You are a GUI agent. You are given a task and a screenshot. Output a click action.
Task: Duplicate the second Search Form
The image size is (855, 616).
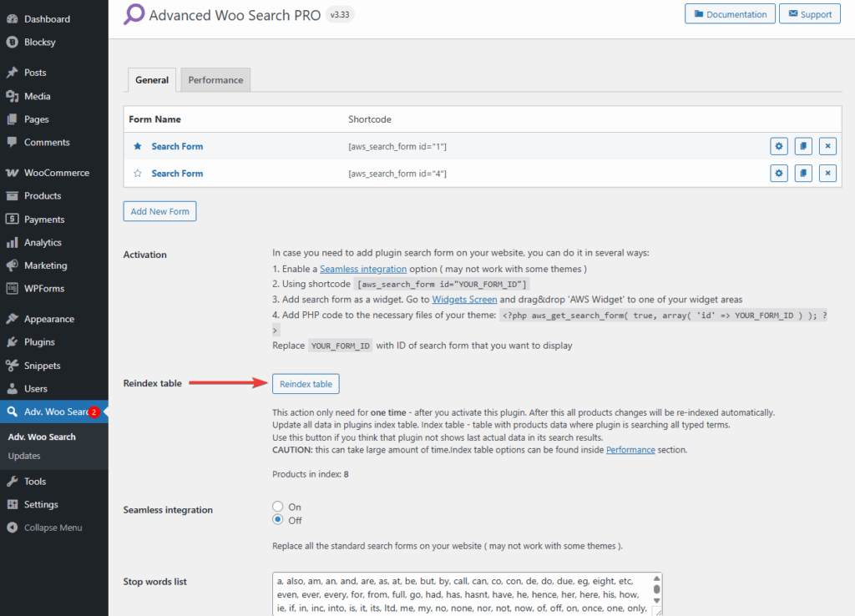802,173
